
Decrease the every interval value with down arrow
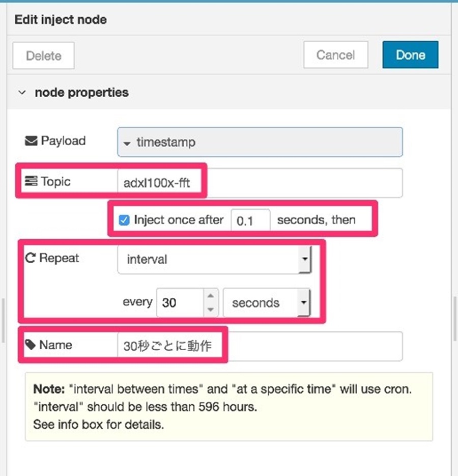[211, 310]
